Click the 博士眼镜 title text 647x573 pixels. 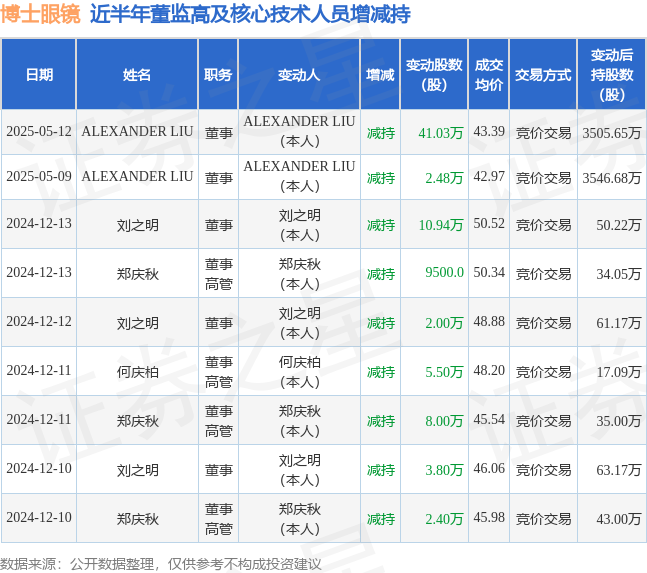(x=40, y=14)
